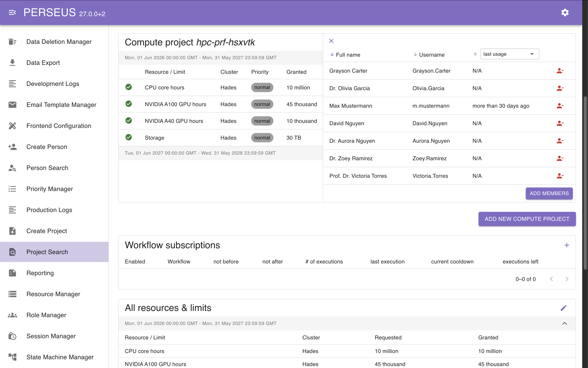Add a workflow subscription with the plus icon
Viewport: 588px width, 368px height.
[567, 245]
